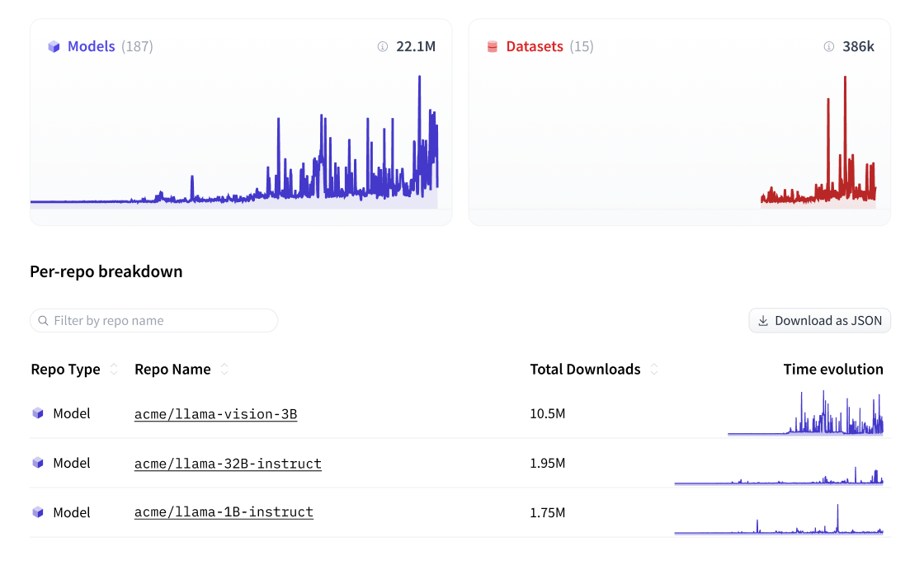The width and height of the screenshot is (924, 561).
Task: Click the cube icon beside acme/llama-vision-3B
Action: tap(37, 413)
